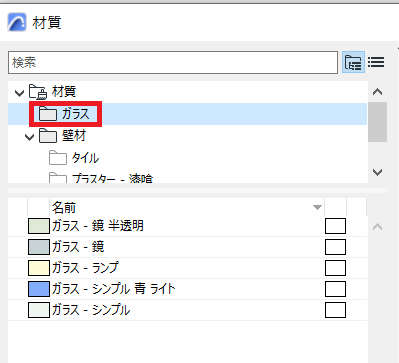Select material ガラス - シンプル 青 ライト
The width and height of the screenshot is (399, 363).
(187, 289)
